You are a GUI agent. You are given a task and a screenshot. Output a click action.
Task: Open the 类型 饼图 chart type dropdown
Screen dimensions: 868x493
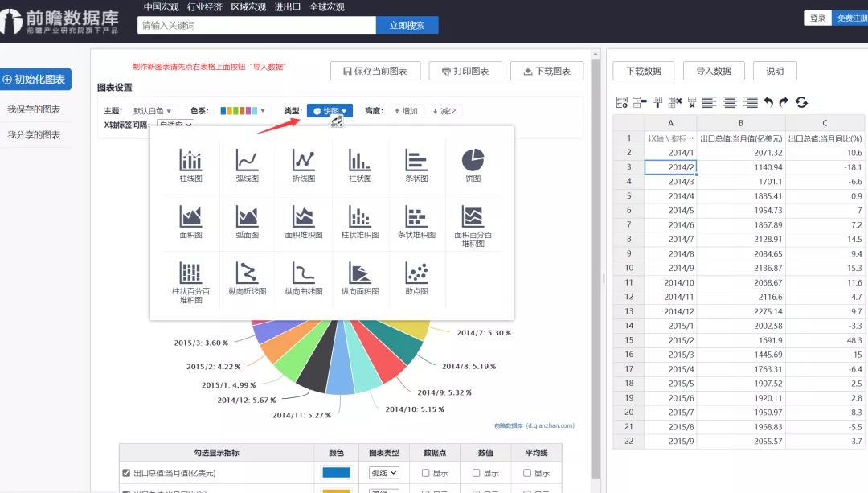330,111
